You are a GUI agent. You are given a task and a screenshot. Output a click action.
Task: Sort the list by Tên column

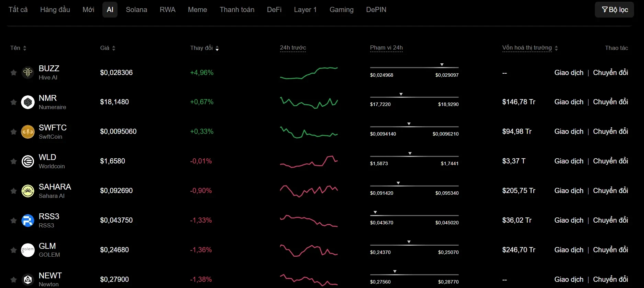18,48
